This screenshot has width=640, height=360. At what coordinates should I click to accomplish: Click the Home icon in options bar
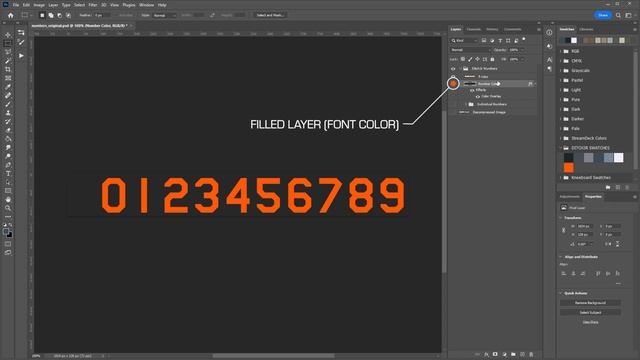coord(11,15)
